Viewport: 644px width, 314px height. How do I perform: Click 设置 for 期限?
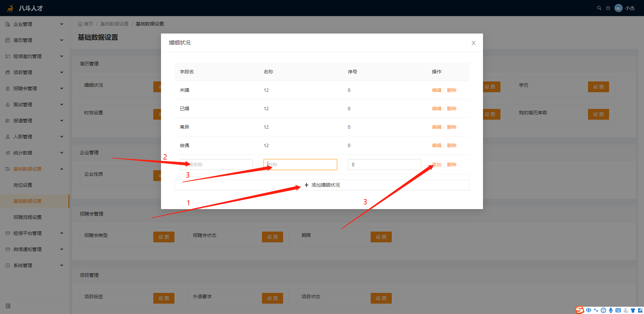(381, 237)
